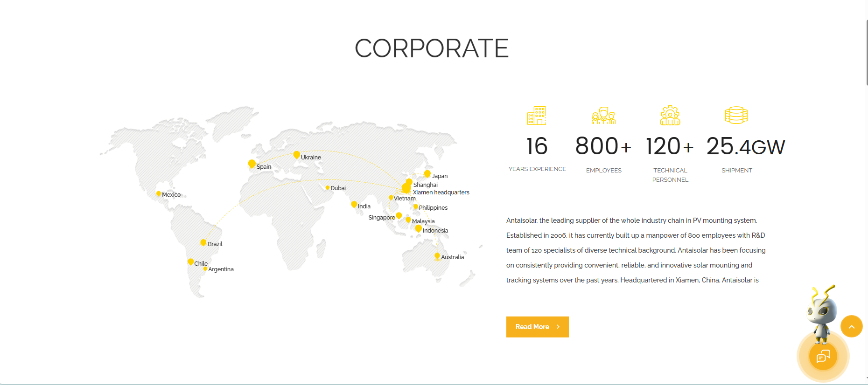Click the Vietnam map pin

pos(391,198)
